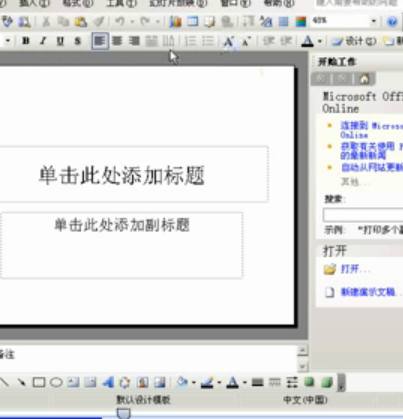Viewport: 403px width, 419px height.
Task: Apply bulleted list formatting icon
Action: [x=208, y=41]
